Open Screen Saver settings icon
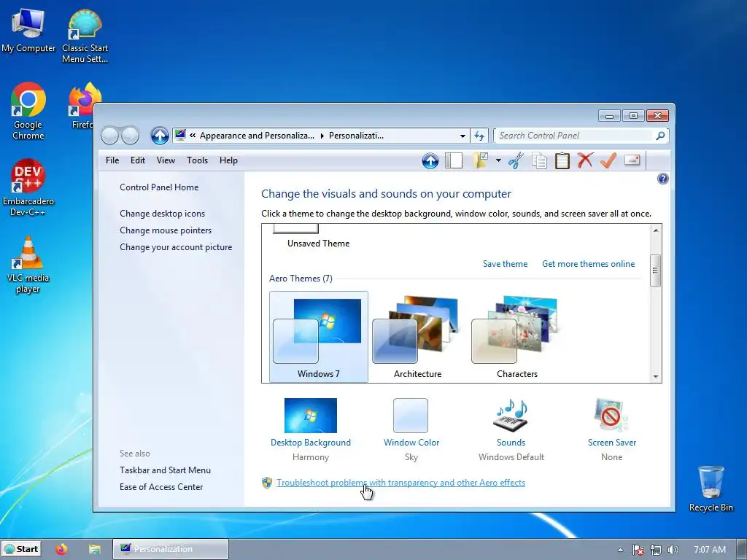Image resolution: width=747 pixels, height=560 pixels. (x=611, y=416)
